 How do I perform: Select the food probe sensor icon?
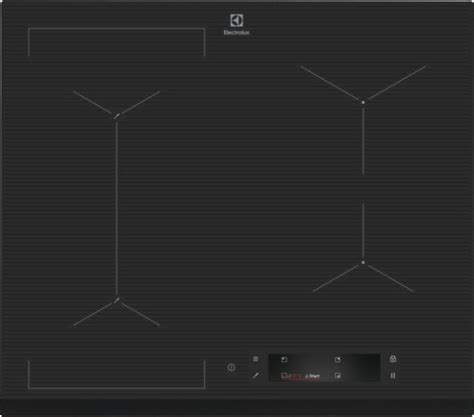[256, 376]
